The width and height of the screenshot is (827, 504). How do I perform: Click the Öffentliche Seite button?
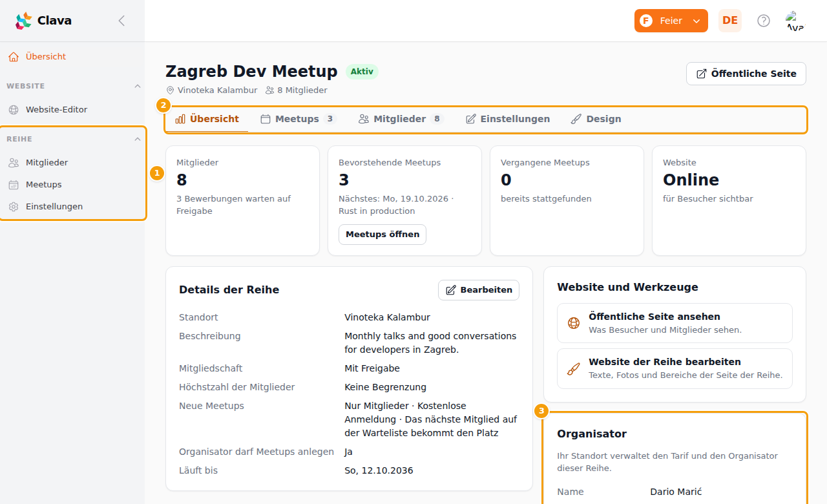(x=746, y=74)
